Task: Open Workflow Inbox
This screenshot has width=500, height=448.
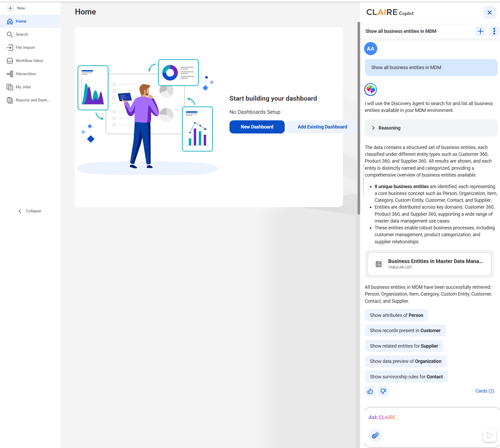Action: [30, 61]
